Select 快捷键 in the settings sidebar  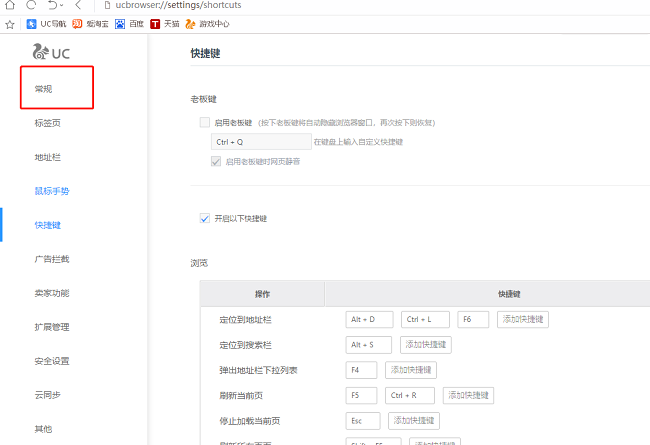pyautogui.click(x=47, y=225)
